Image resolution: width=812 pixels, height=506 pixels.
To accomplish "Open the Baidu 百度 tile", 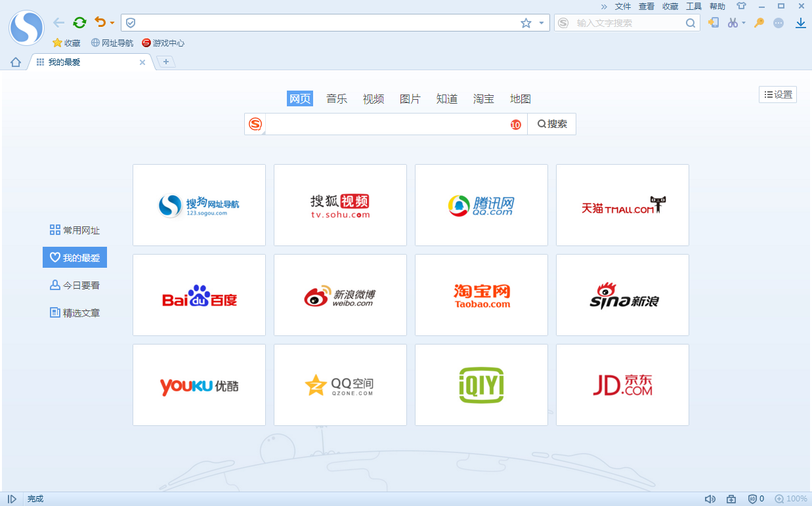I will 199,295.
